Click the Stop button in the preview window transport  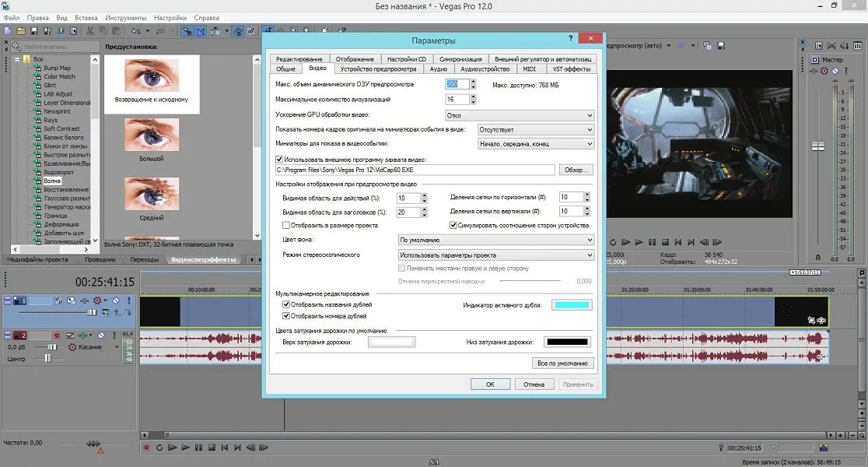(666, 242)
